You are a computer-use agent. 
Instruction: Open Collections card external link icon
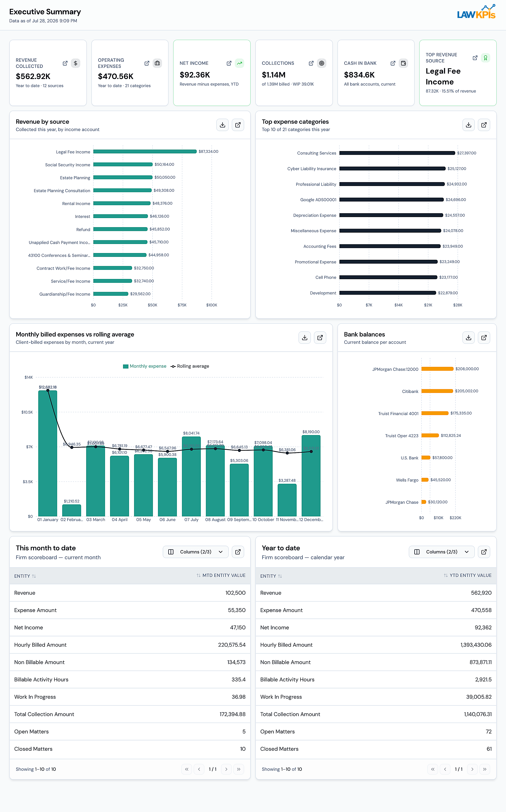tap(311, 63)
